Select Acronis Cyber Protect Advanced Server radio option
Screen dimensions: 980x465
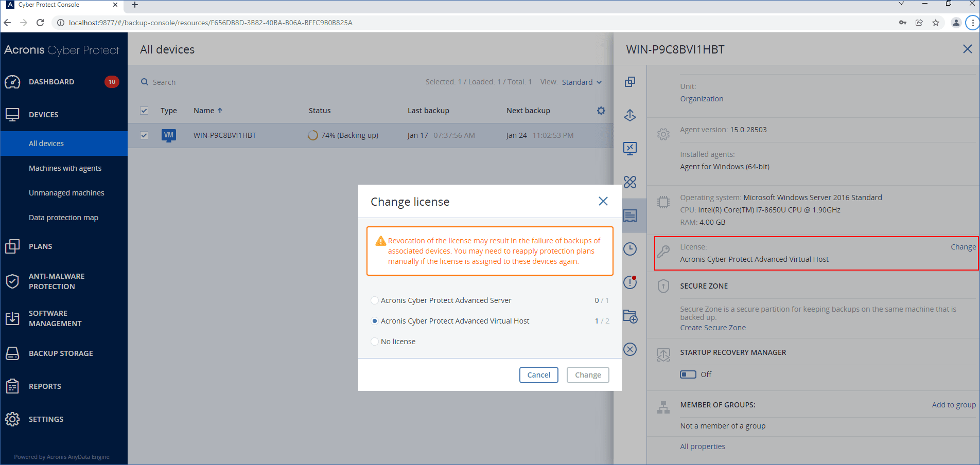[375, 300]
